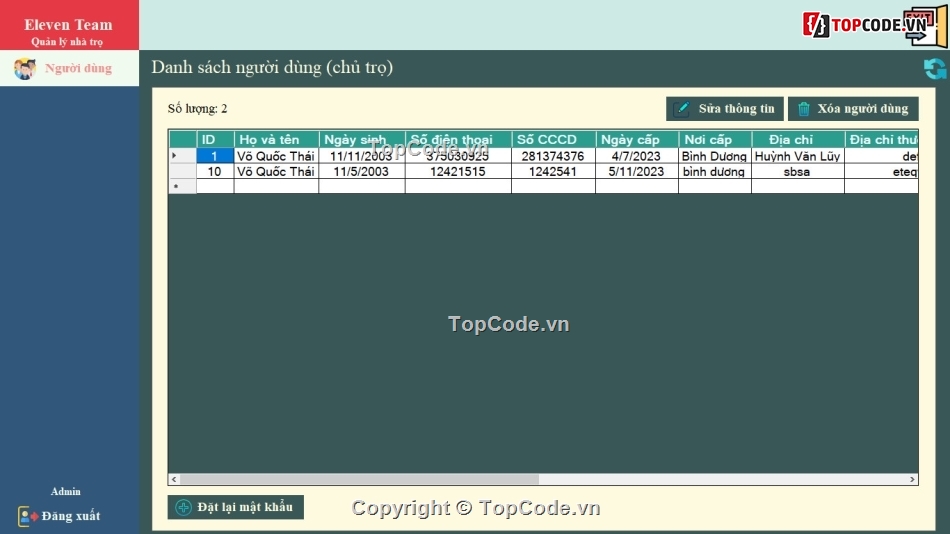Select CCCD cell 281374376
Viewport: 950px width, 534px height.
tap(553, 156)
